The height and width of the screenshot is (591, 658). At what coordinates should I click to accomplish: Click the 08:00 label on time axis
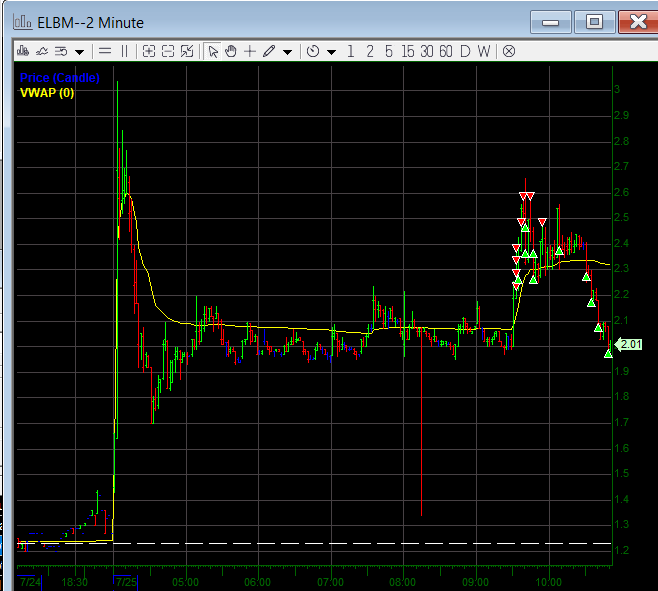(x=402, y=582)
